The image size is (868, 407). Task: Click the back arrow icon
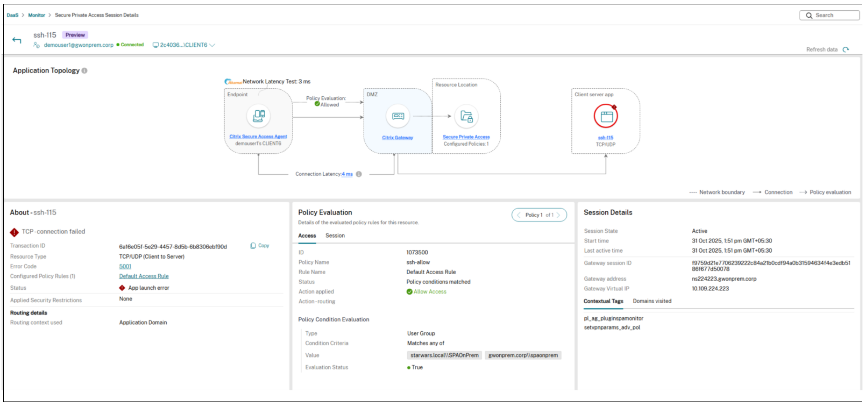click(17, 40)
